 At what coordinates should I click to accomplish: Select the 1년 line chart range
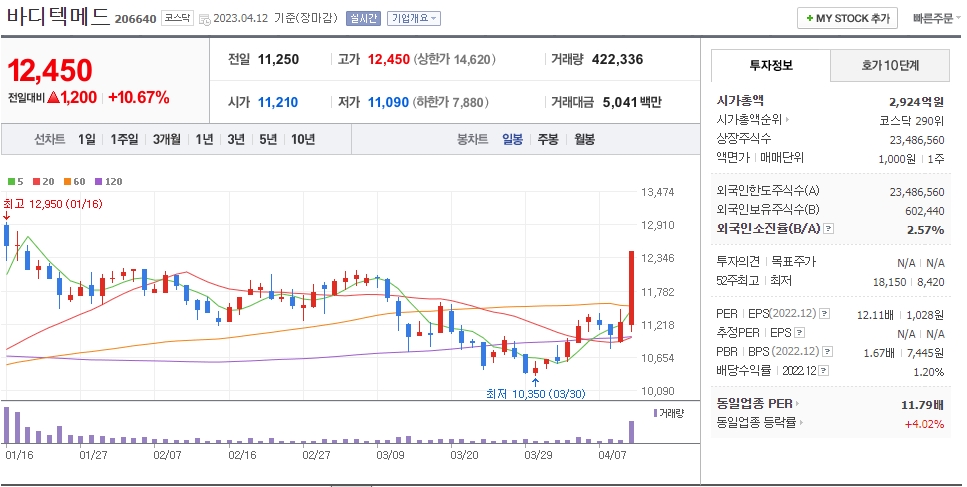pyautogui.click(x=204, y=139)
